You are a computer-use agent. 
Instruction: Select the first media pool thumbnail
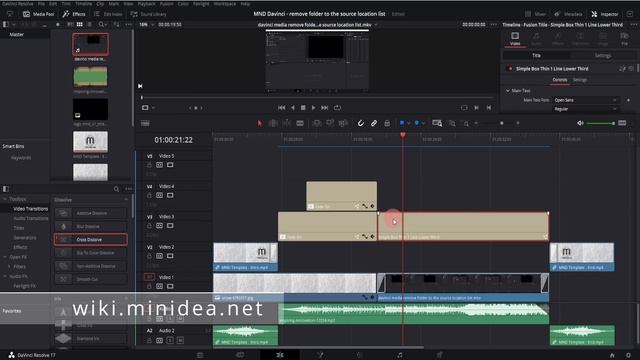[90, 44]
